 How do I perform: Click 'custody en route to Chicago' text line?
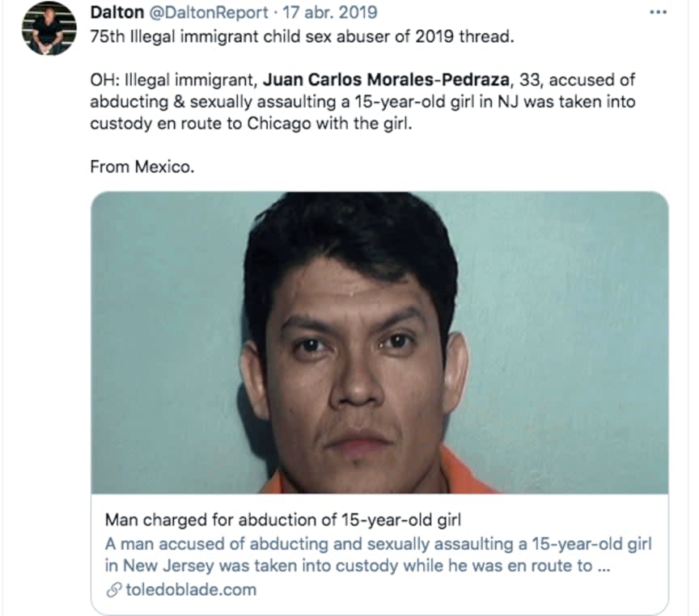[251, 124]
